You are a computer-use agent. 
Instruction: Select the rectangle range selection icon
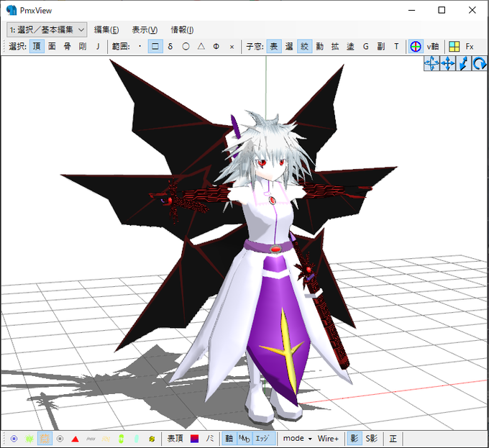pos(155,47)
